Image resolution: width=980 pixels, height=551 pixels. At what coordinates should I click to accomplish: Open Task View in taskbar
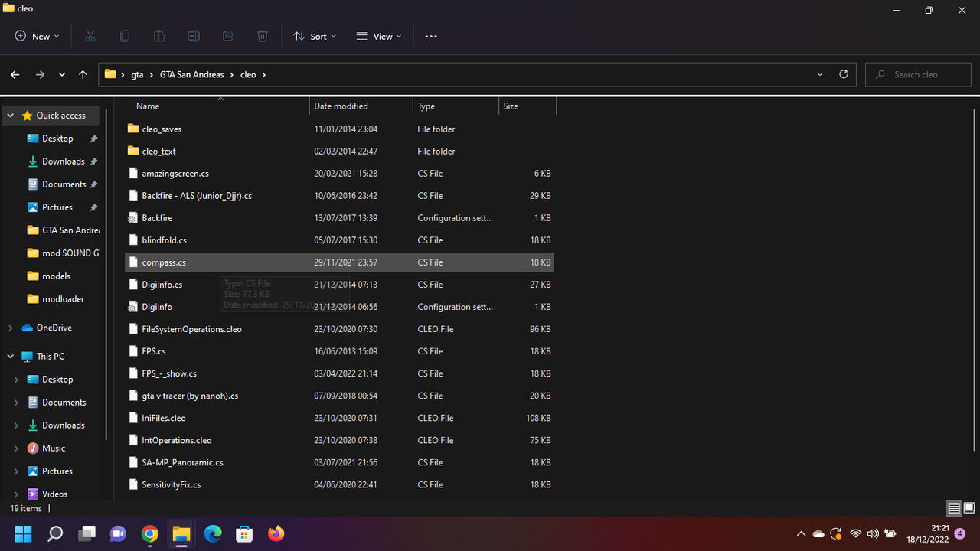[x=87, y=533]
